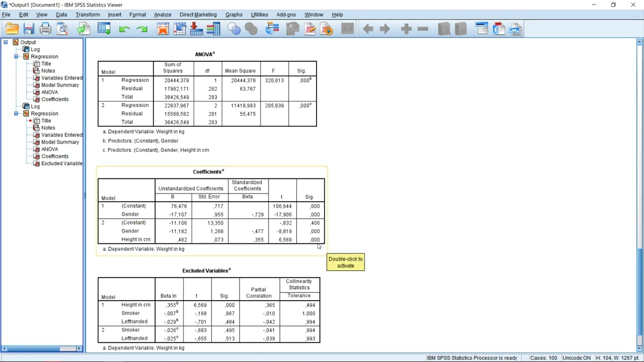Open Print Preview from the toolbar
Viewport: 644px width, 362px height.
click(x=62, y=29)
